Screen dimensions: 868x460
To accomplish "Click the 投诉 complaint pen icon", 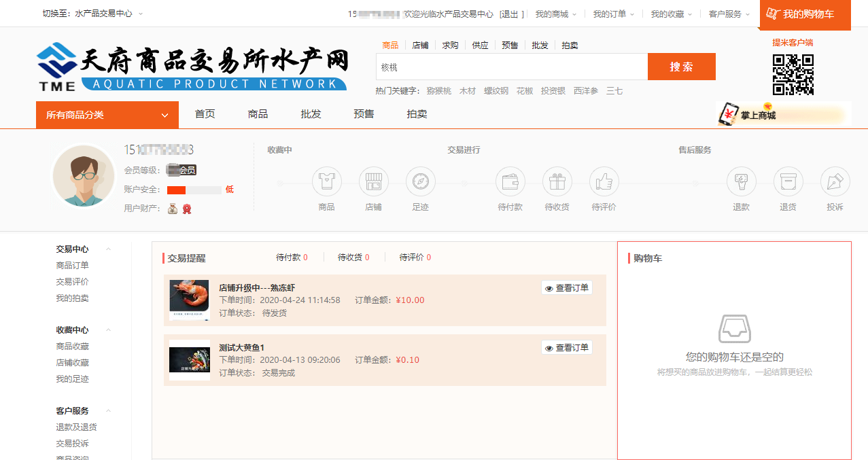I will tap(835, 182).
